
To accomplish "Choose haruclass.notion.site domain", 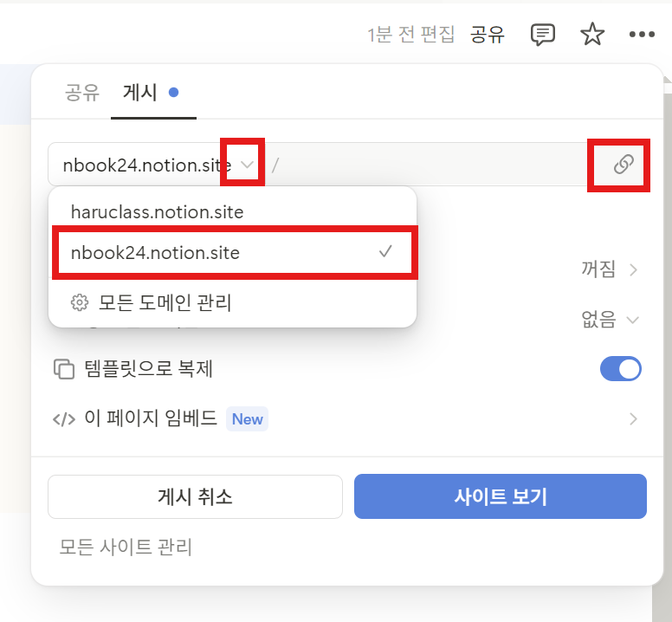I will point(232,211).
